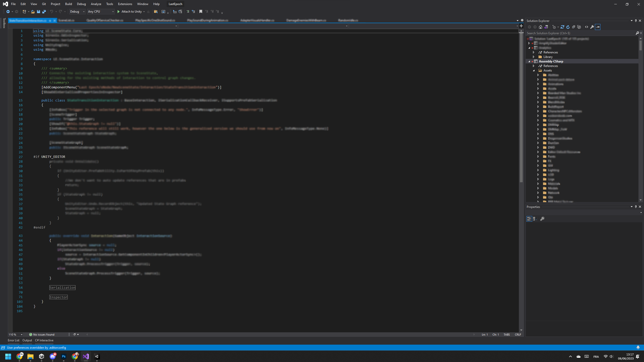Viewport: 644px width, 362px height.
Task: Click the editor vertical scrollbar thumb
Action: click(x=521, y=108)
